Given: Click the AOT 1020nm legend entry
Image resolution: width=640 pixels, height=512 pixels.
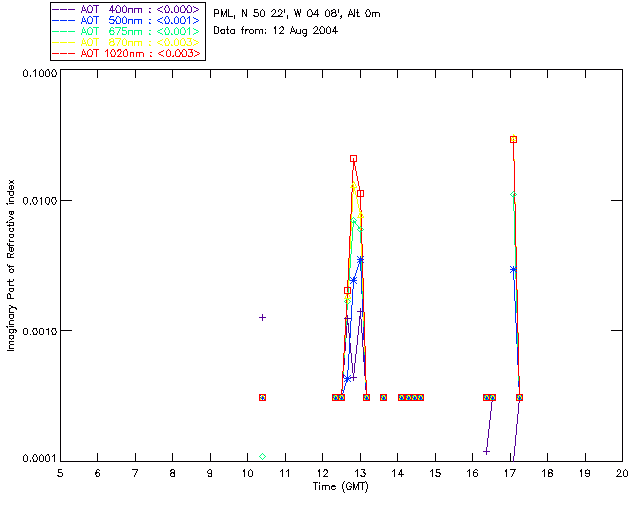Looking at the screenshot, I should click(126, 53).
